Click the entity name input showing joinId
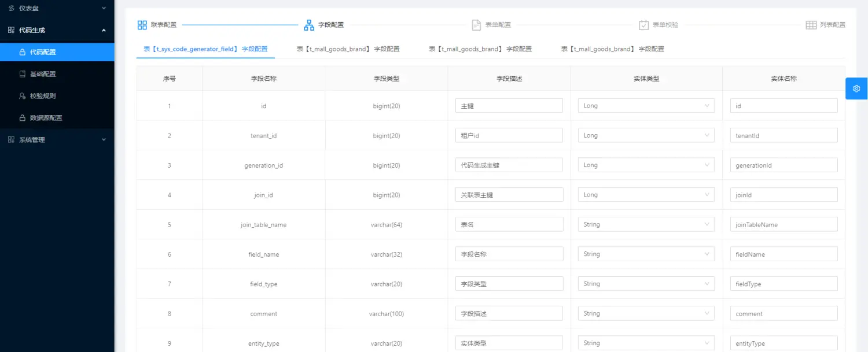The height and width of the screenshot is (352, 868). click(x=784, y=194)
